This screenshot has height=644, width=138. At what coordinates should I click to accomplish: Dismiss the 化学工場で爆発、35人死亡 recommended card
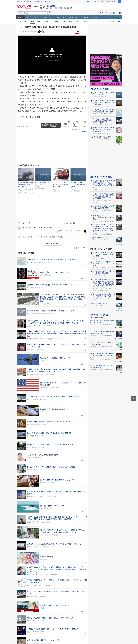pos(50,189)
